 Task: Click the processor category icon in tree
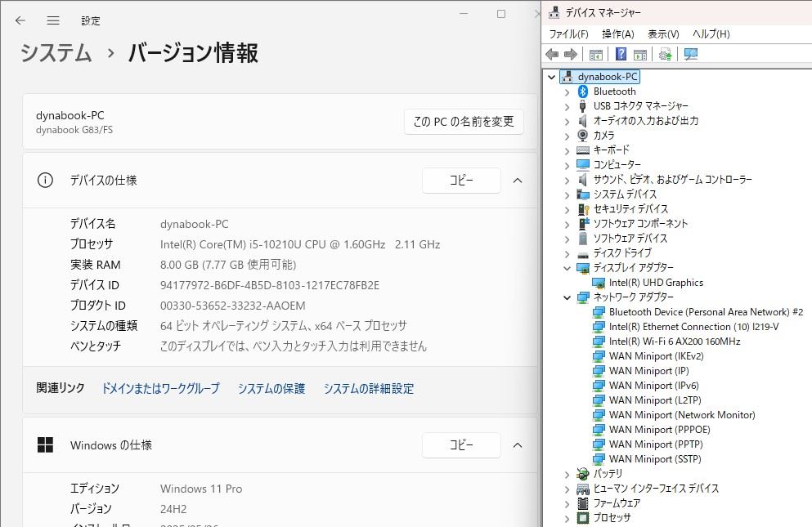coord(583,518)
